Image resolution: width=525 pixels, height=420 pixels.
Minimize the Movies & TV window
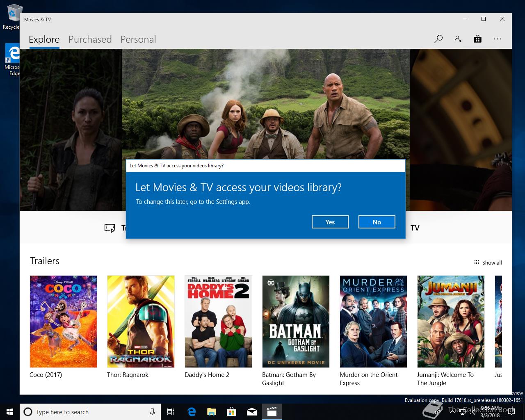(465, 19)
